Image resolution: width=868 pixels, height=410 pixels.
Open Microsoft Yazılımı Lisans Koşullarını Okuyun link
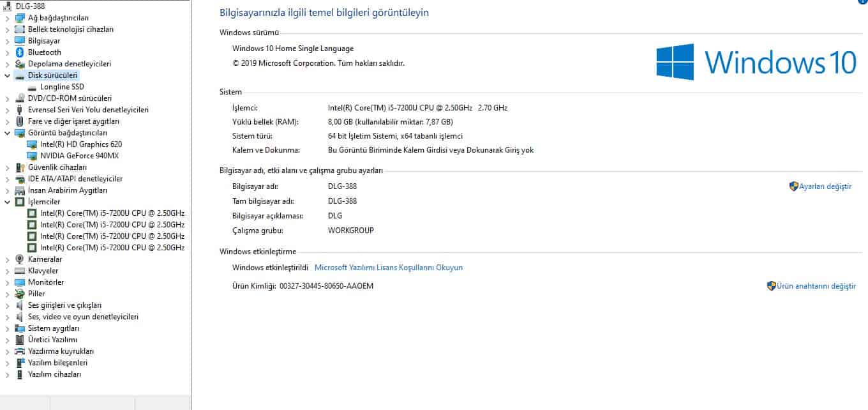(389, 268)
